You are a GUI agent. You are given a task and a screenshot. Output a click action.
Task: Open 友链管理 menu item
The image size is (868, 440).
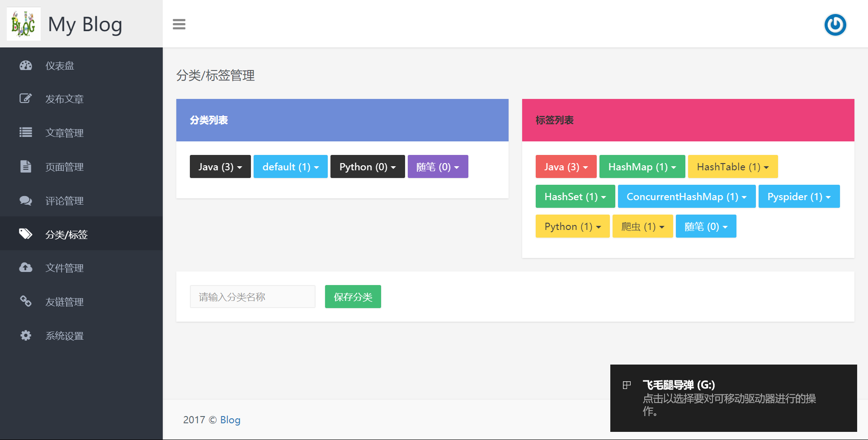[81, 302]
